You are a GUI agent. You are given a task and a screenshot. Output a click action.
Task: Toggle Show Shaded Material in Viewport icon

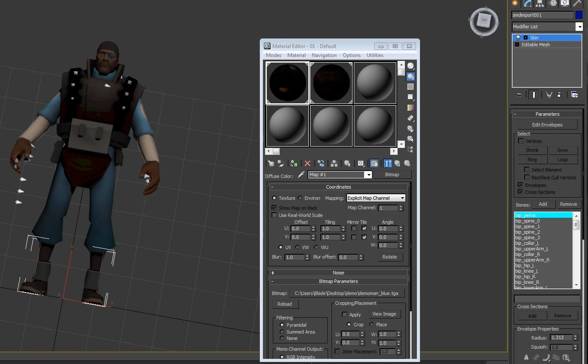[x=374, y=163]
